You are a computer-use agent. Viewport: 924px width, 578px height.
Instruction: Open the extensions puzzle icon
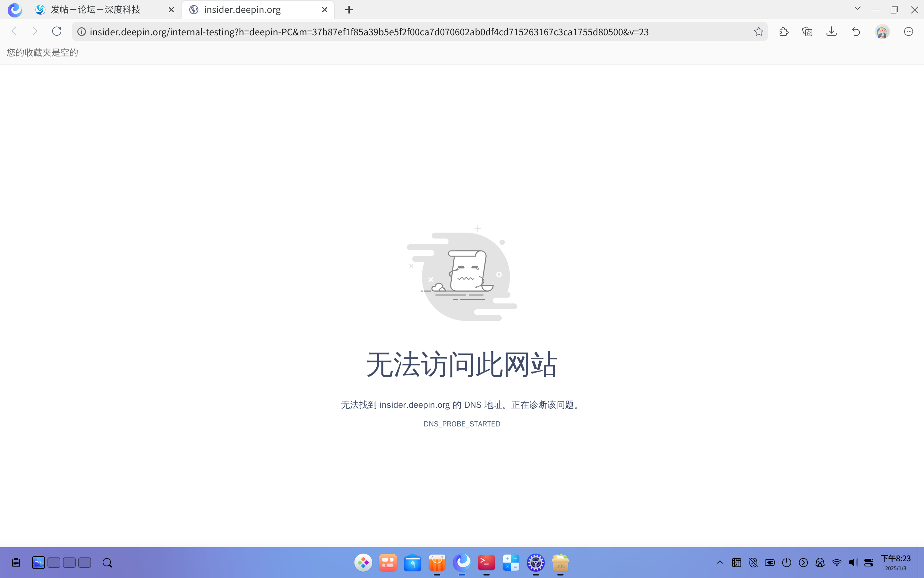pos(784,32)
